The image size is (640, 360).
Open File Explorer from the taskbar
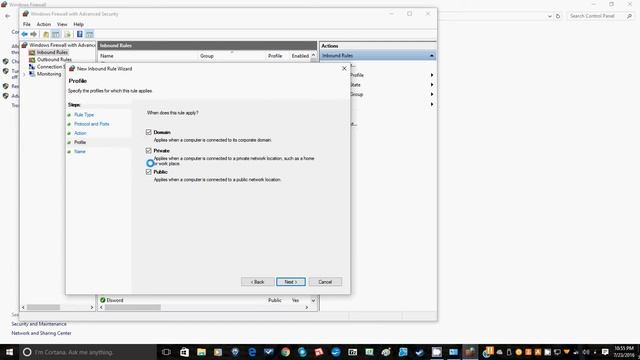201,352
